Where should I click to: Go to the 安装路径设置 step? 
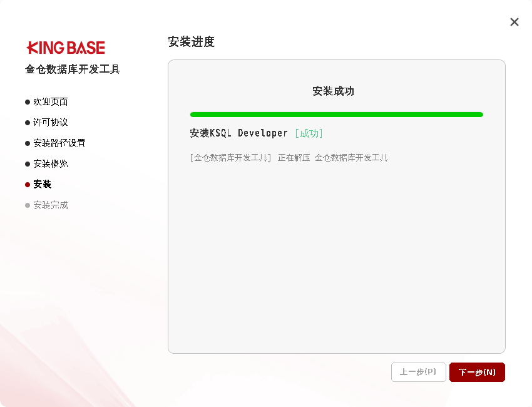59,143
